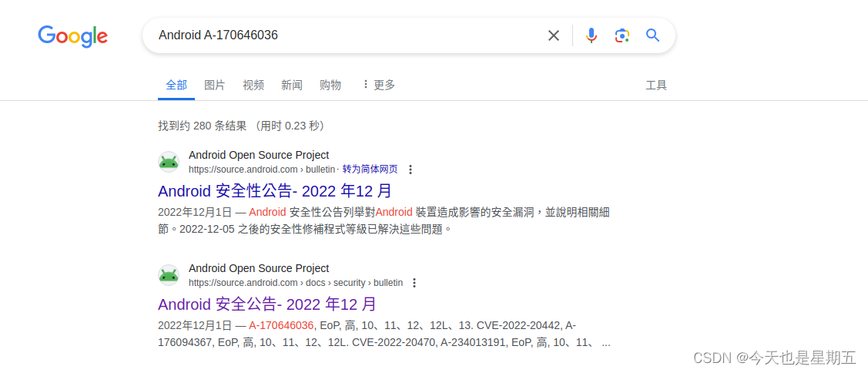Click the magnifier search button

pos(652,35)
